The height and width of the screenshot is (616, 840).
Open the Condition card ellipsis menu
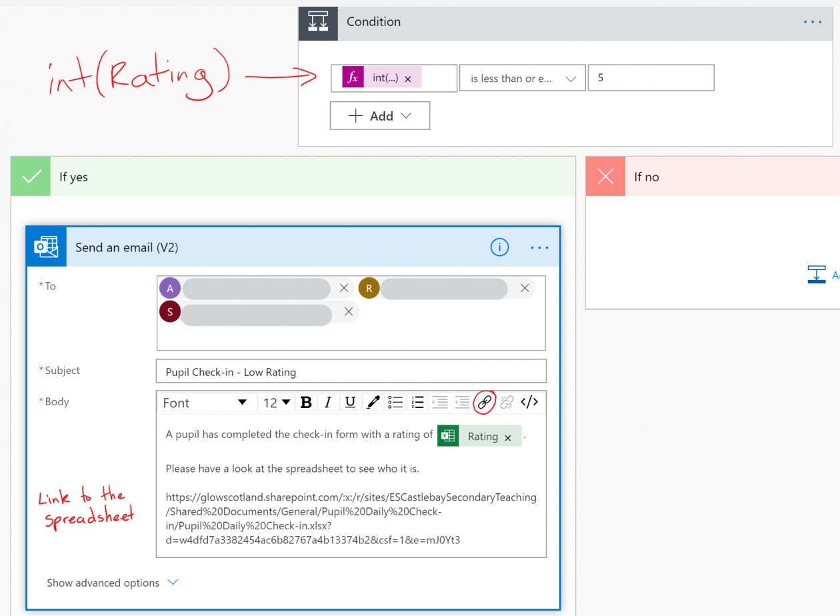[x=813, y=22]
